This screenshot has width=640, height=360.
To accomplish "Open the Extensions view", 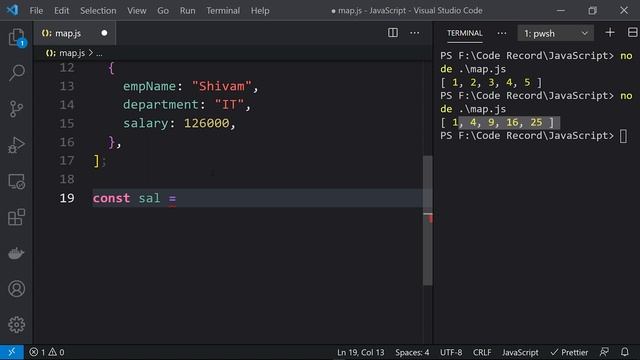I will 16,217.
